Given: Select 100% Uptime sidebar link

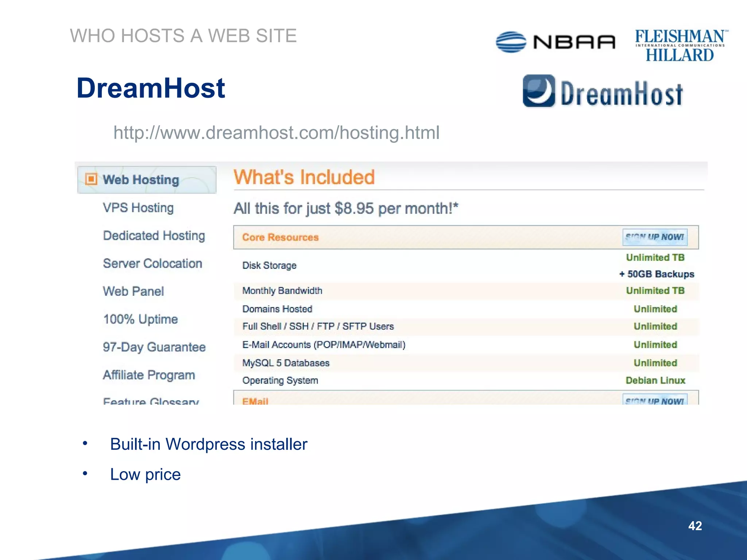Looking at the screenshot, I should pos(140,319).
